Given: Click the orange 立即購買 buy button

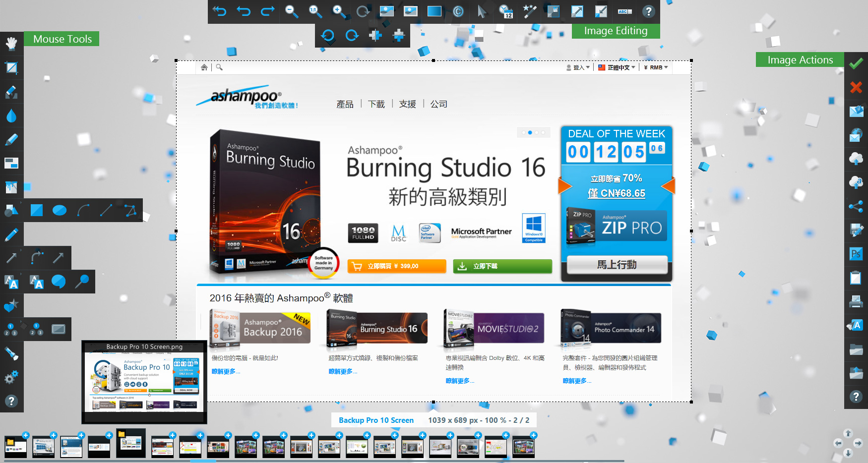Looking at the screenshot, I should click(x=397, y=266).
